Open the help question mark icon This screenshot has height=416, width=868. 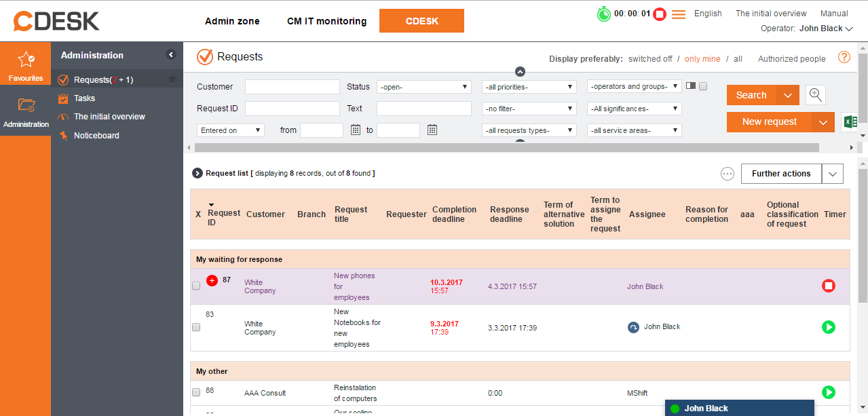coord(844,58)
